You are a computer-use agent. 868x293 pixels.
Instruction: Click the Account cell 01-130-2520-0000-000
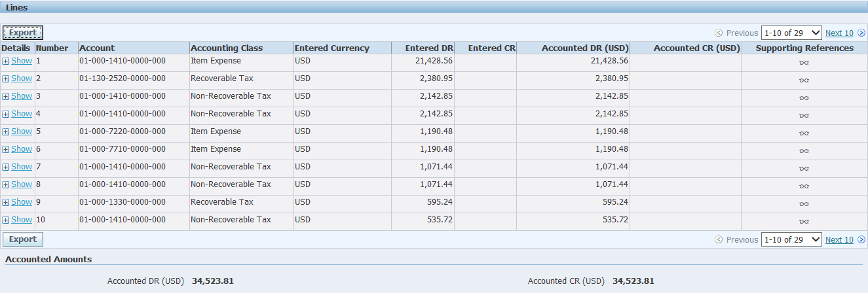pos(123,78)
